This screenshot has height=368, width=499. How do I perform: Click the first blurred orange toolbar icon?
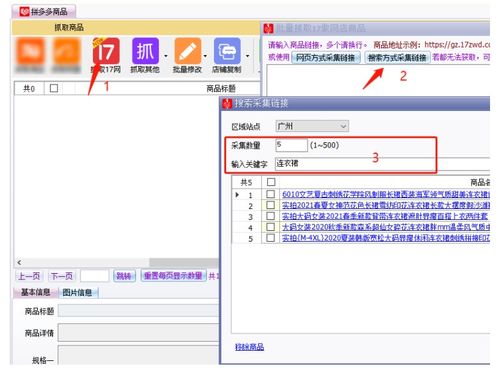[30, 51]
